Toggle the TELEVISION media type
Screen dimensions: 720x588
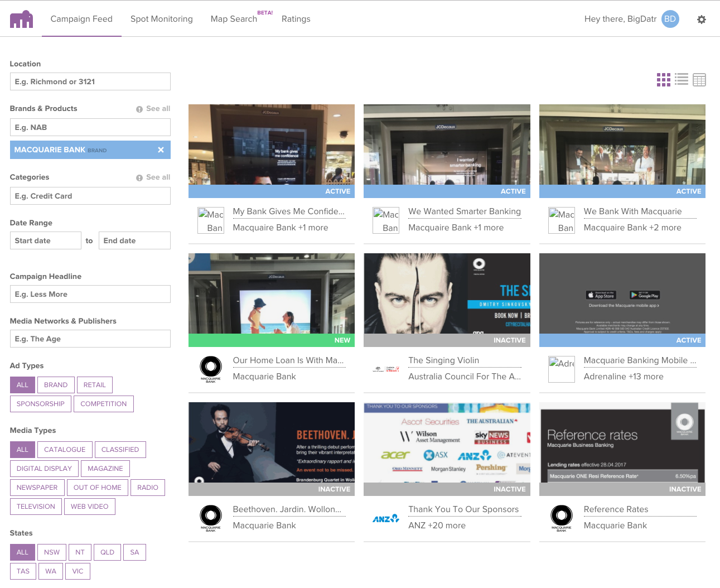[36, 507]
